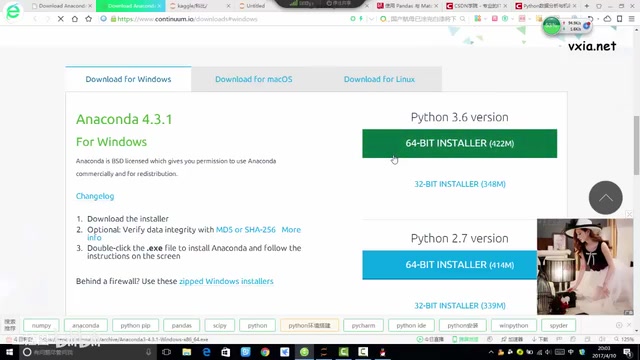Screen dimensions: 640x360
Task: Show hidden system tray icons
Action: (491, 352)
